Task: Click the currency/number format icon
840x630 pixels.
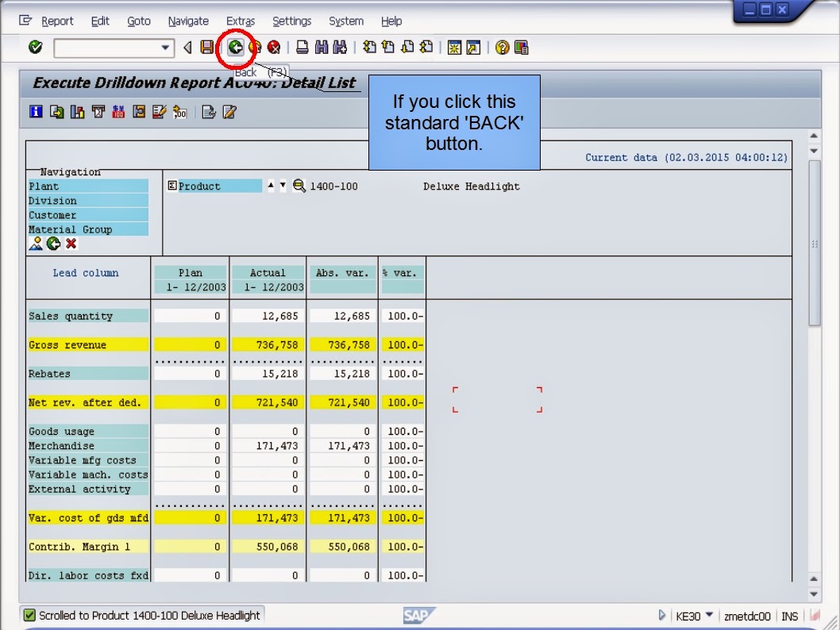Action: [118, 112]
